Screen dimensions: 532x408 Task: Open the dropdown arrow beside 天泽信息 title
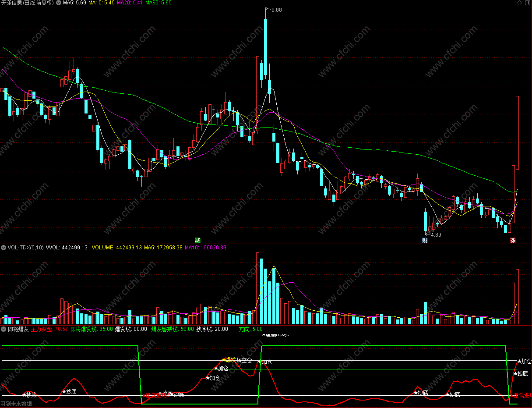pos(59,3)
